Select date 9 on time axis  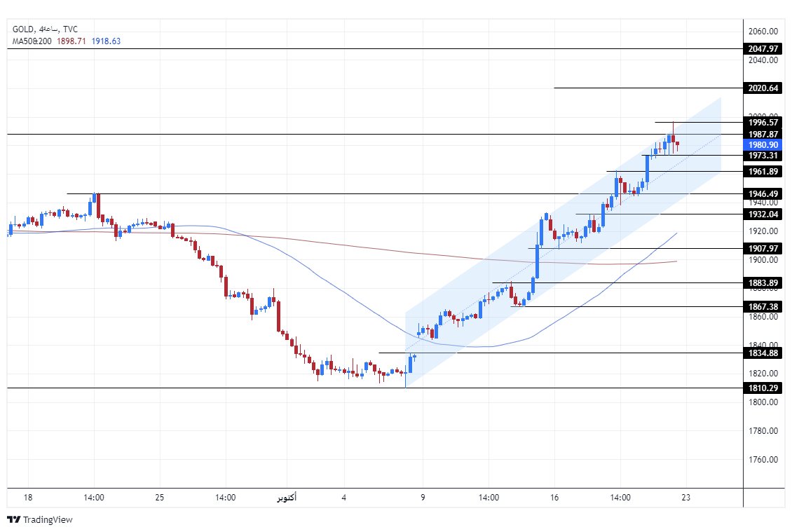[423, 498]
